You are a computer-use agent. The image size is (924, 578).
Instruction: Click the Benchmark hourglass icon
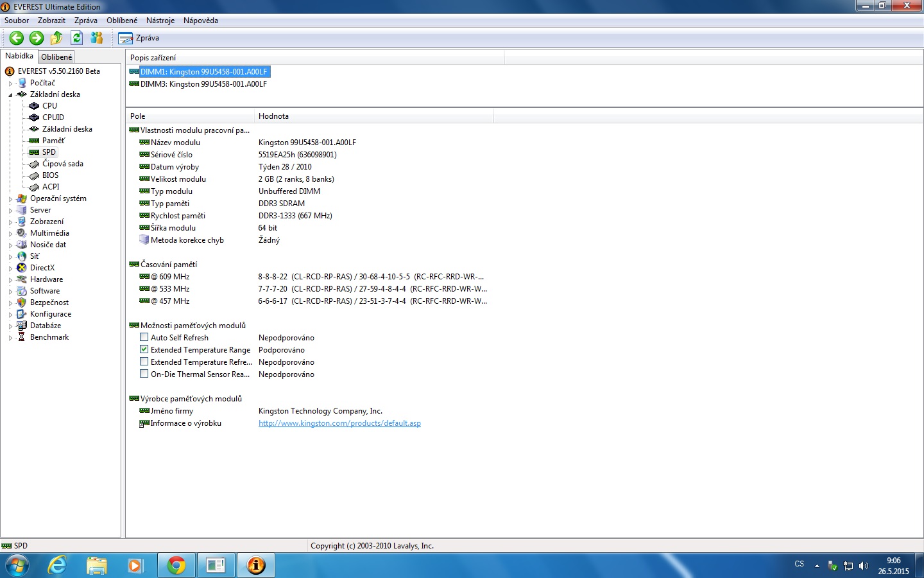click(22, 337)
